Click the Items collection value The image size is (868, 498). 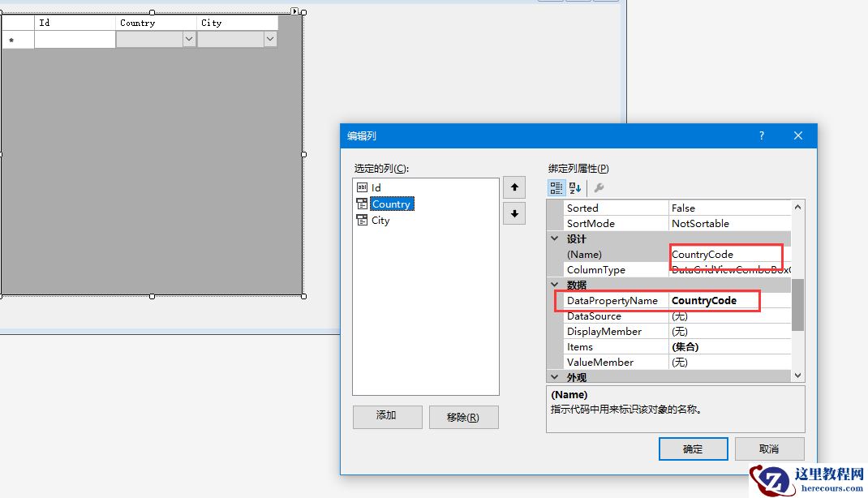pyautogui.click(x=729, y=347)
